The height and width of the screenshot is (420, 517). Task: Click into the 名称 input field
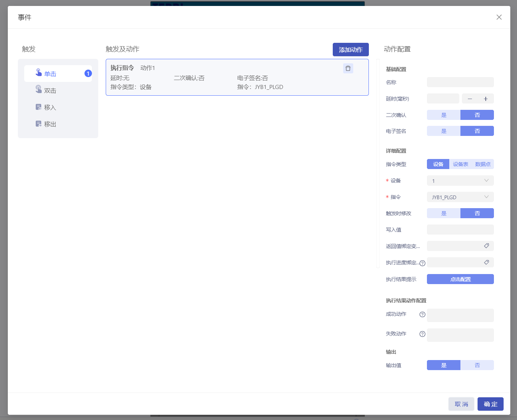click(460, 82)
